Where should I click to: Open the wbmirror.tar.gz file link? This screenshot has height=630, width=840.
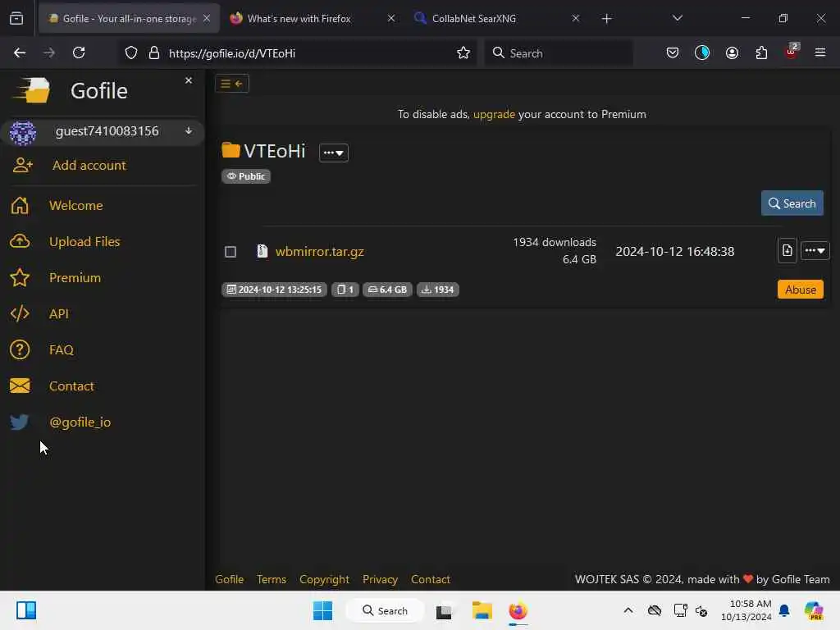(320, 251)
